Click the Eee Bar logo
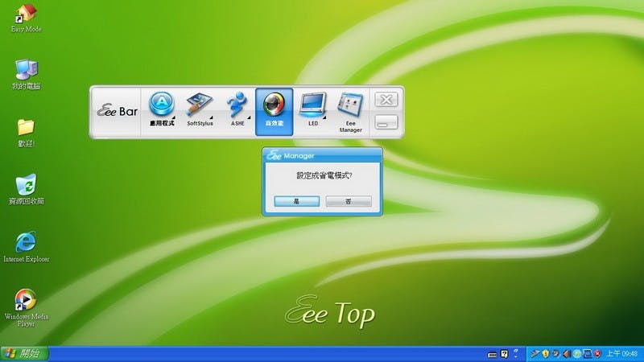 [117, 111]
